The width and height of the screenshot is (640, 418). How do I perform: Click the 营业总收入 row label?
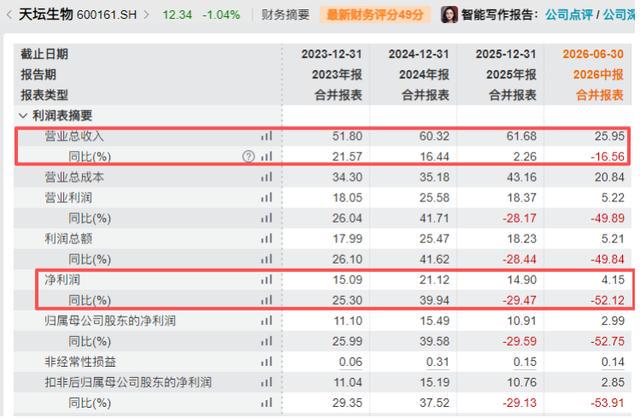point(74,136)
